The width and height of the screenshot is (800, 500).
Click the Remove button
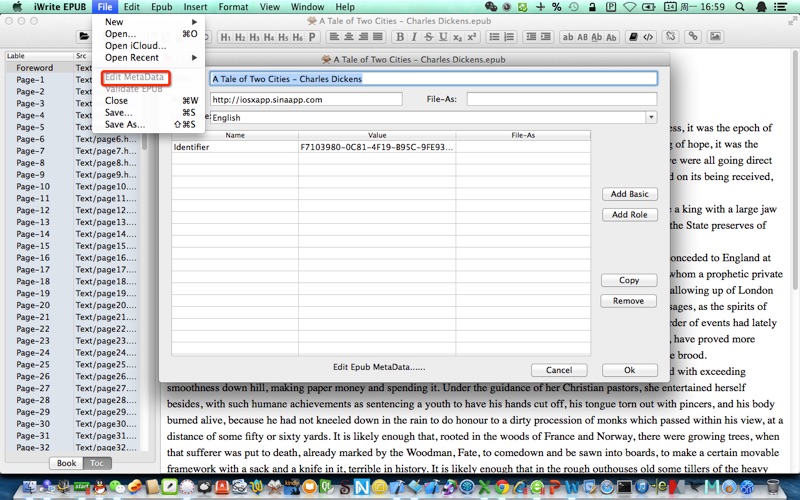[628, 301]
